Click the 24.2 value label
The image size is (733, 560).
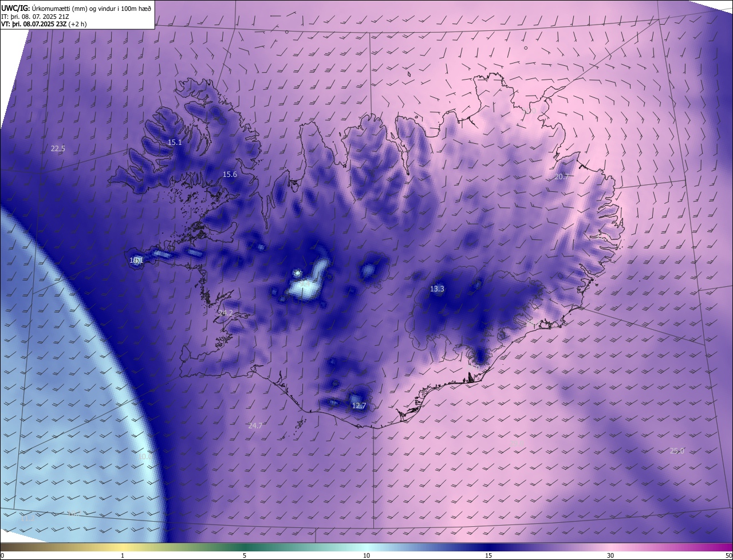tap(226, 313)
